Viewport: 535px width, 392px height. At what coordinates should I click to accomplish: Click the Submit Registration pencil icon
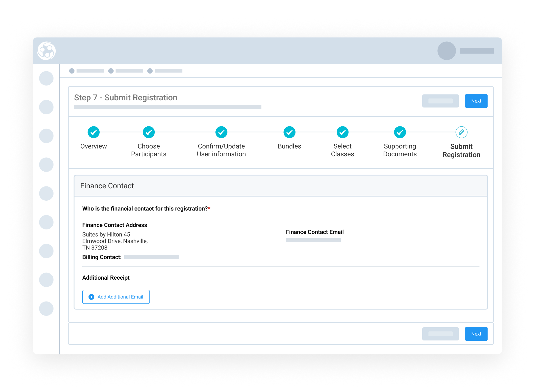tap(461, 132)
